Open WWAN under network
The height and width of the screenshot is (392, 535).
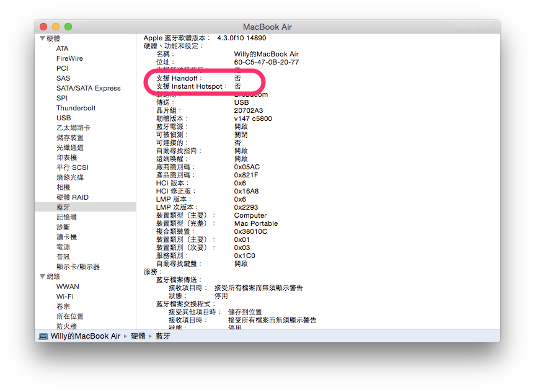click(x=68, y=287)
